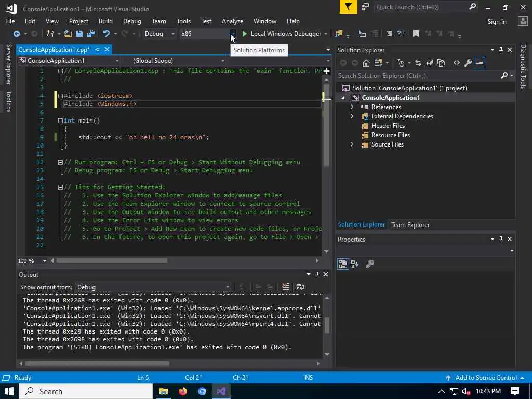Open the Tools menu
This screenshot has width=532, height=399.
tap(183, 21)
